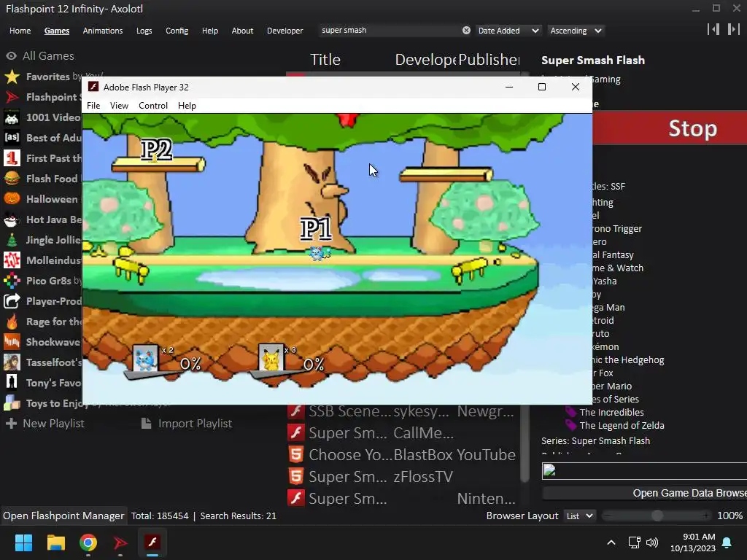This screenshot has width=747, height=560.
Task: Select All Games in the sidebar
Action: [x=41, y=55]
